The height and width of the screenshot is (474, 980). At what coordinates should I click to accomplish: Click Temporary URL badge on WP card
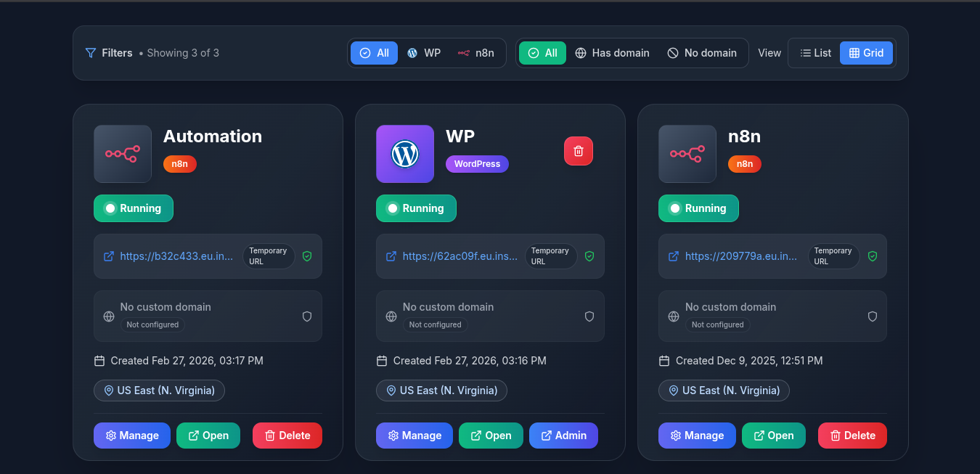pyautogui.click(x=551, y=256)
